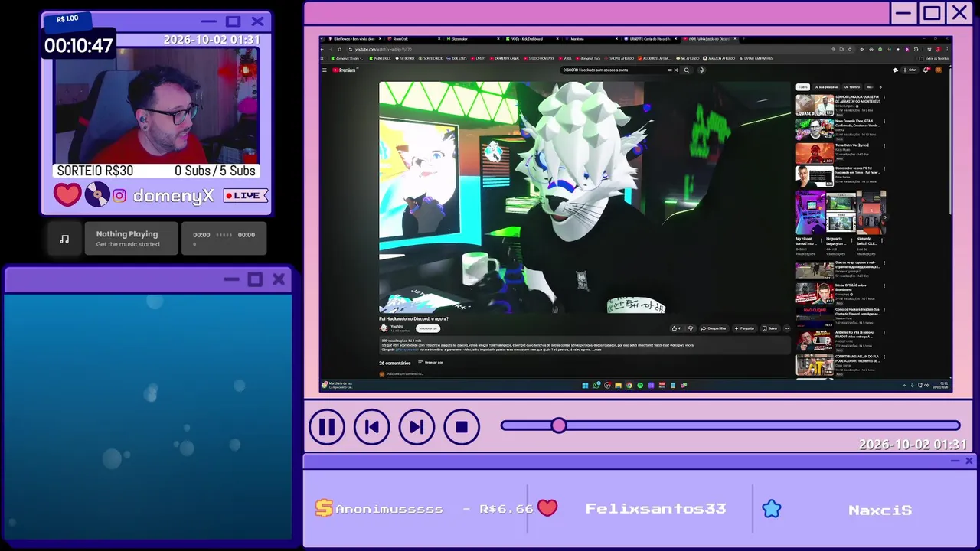Click the video title Fui Hackeado no Discord
The image size is (980, 551).
(414, 318)
